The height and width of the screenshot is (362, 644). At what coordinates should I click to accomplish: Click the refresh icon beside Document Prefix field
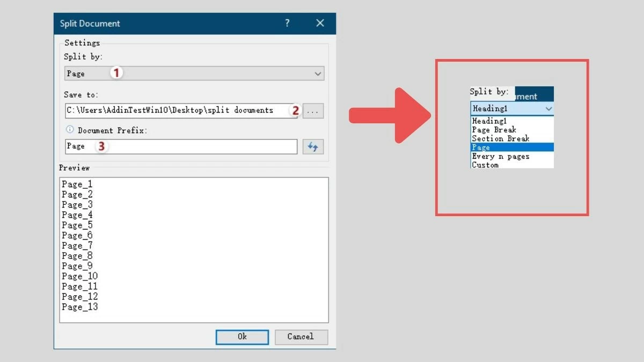point(313,146)
